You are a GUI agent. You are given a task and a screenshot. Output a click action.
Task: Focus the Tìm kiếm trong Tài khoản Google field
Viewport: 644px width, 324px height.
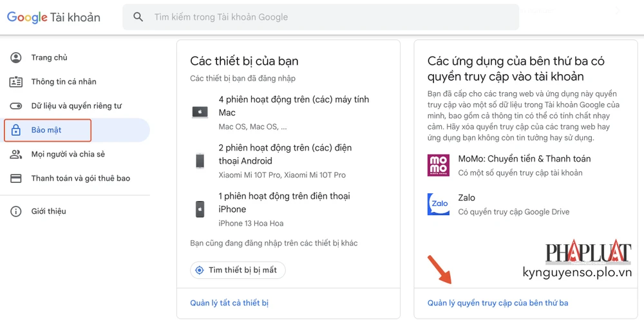point(322,17)
